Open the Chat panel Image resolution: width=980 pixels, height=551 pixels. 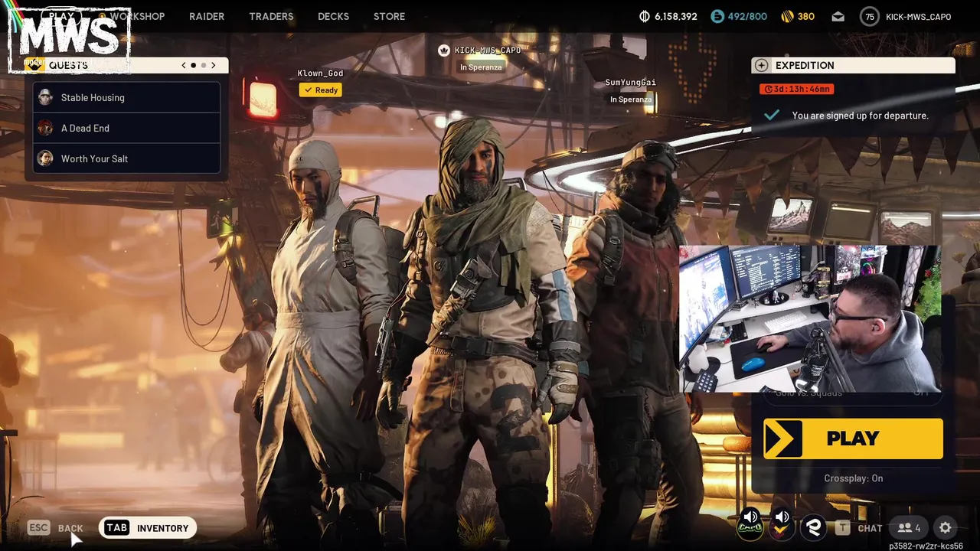(870, 528)
